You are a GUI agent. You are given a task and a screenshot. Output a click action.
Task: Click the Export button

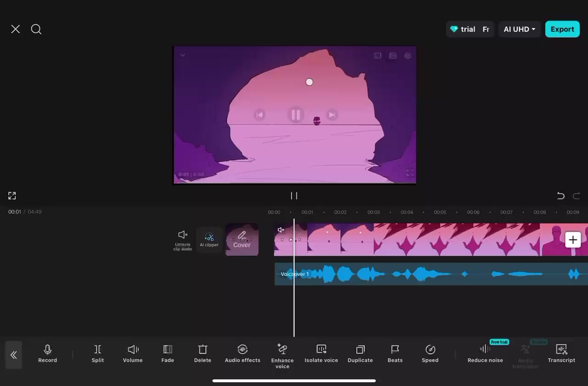[x=562, y=29]
